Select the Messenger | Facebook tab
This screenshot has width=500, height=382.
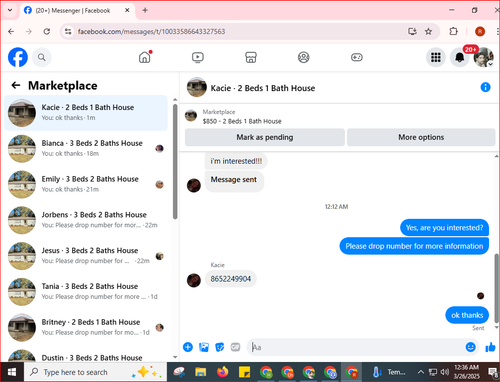(77, 11)
